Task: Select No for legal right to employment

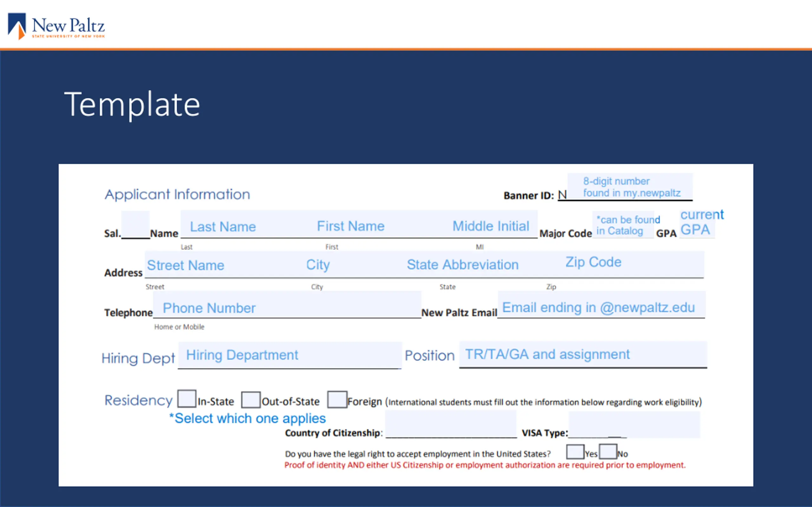Action: click(608, 451)
